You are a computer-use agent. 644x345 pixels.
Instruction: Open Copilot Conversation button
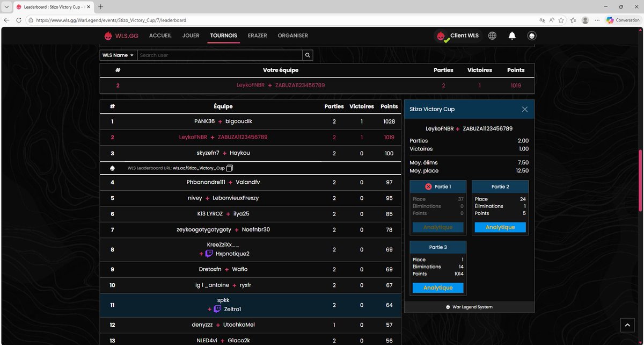click(x=623, y=20)
